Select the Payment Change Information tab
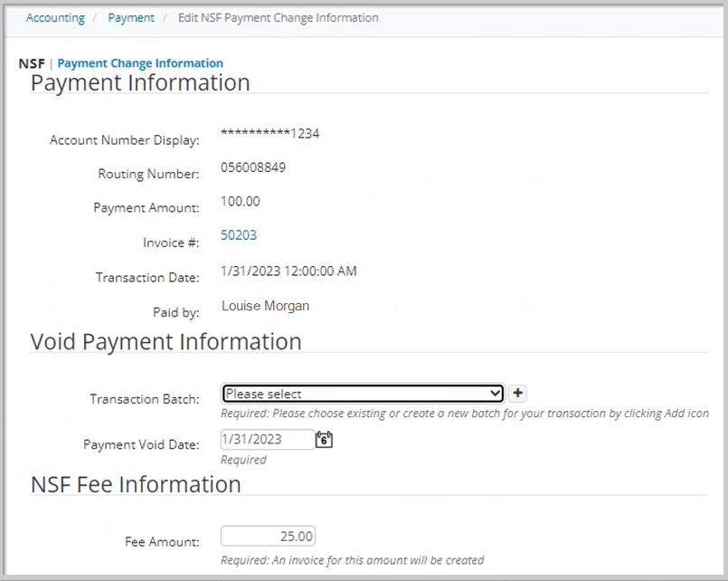The width and height of the screenshot is (728, 581). (140, 62)
